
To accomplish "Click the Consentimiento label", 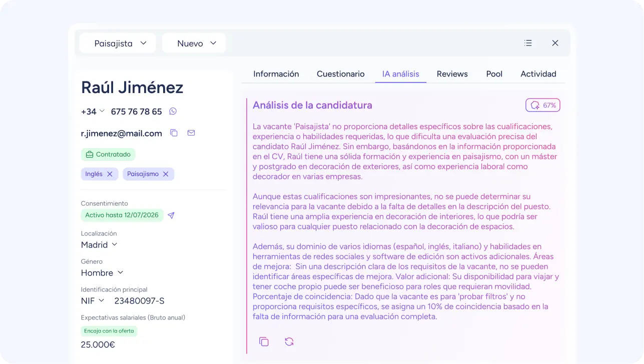I will 105,203.
